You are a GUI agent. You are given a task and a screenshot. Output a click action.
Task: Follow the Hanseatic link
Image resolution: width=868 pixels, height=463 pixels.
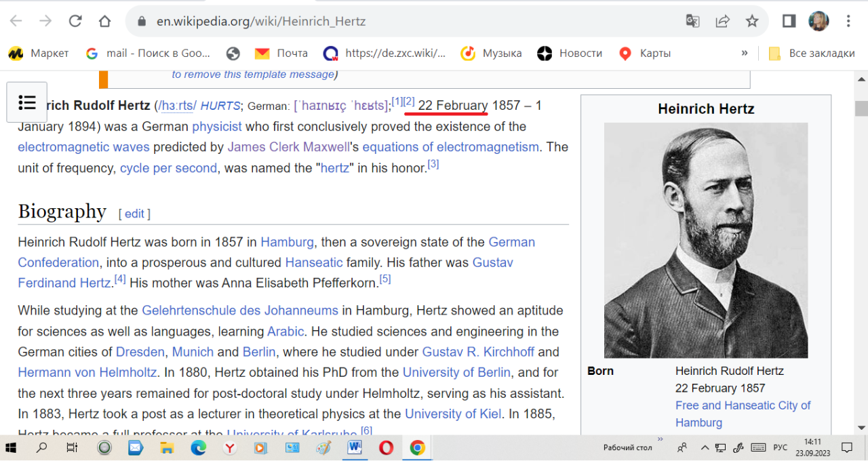pyautogui.click(x=314, y=262)
